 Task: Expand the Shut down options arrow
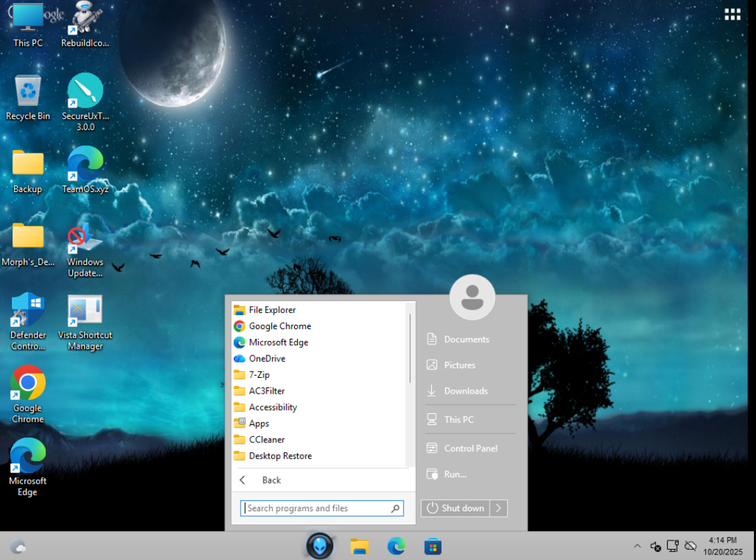tap(499, 509)
